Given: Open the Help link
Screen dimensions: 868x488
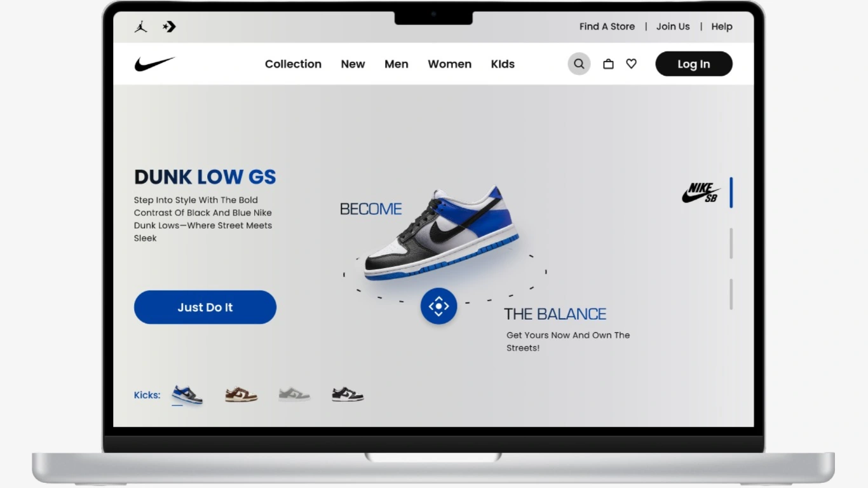Looking at the screenshot, I should click(x=722, y=27).
